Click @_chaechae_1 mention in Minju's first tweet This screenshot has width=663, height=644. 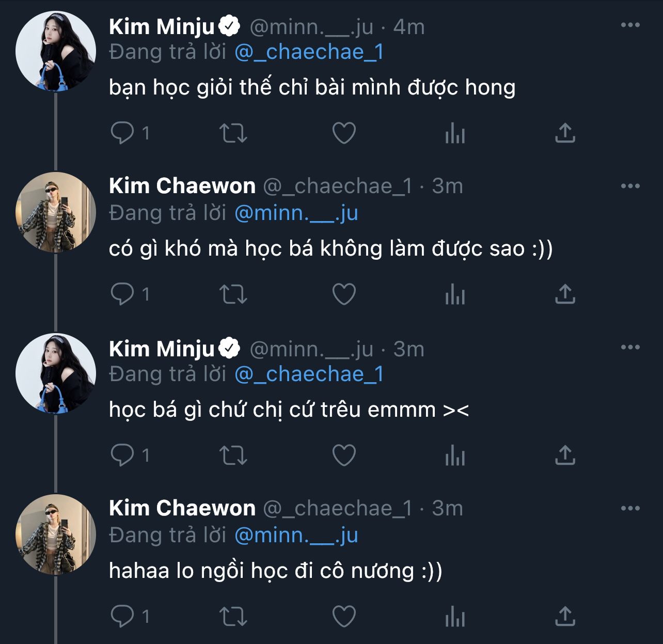[309, 52]
